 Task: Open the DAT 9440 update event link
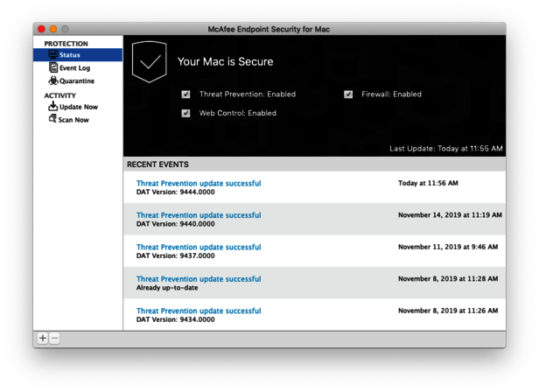(199, 215)
